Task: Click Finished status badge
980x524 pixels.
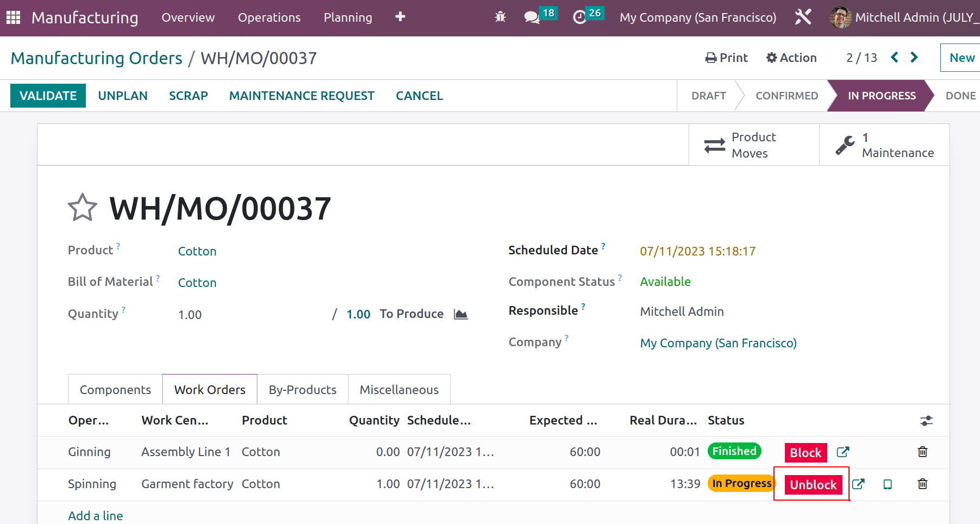Action: pyautogui.click(x=734, y=451)
